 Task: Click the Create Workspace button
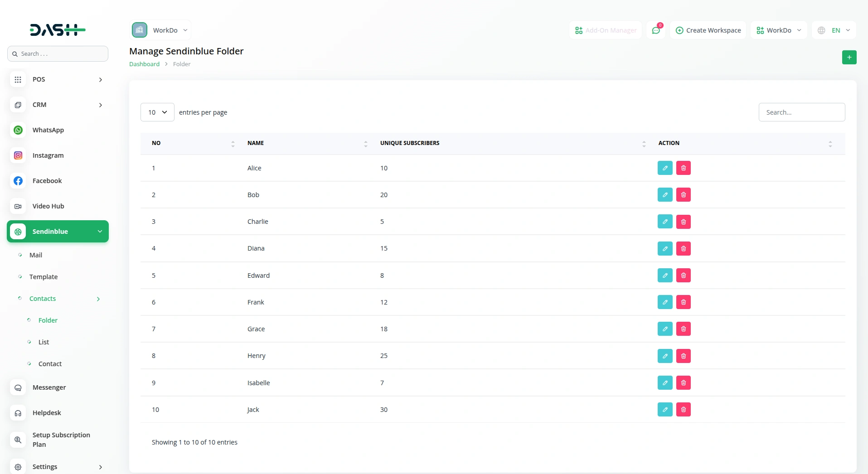pyautogui.click(x=708, y=30)
